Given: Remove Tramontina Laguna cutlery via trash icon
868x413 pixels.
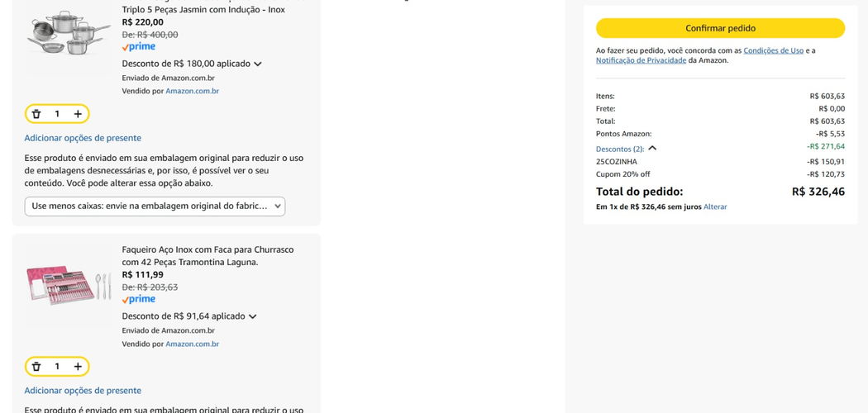Looking at the screenshot, I should tap(36, 367).
